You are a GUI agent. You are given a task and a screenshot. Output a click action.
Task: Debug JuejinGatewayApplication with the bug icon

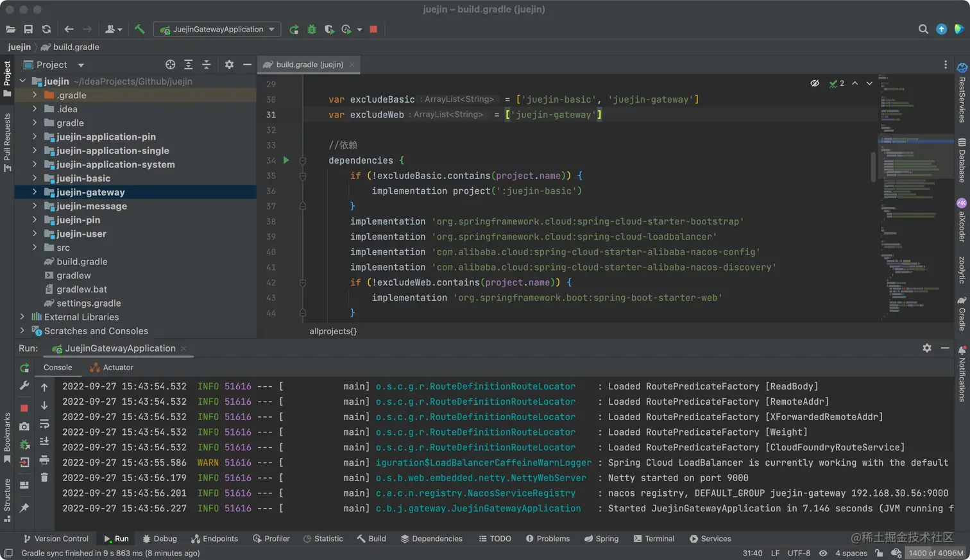pos(312,30)
